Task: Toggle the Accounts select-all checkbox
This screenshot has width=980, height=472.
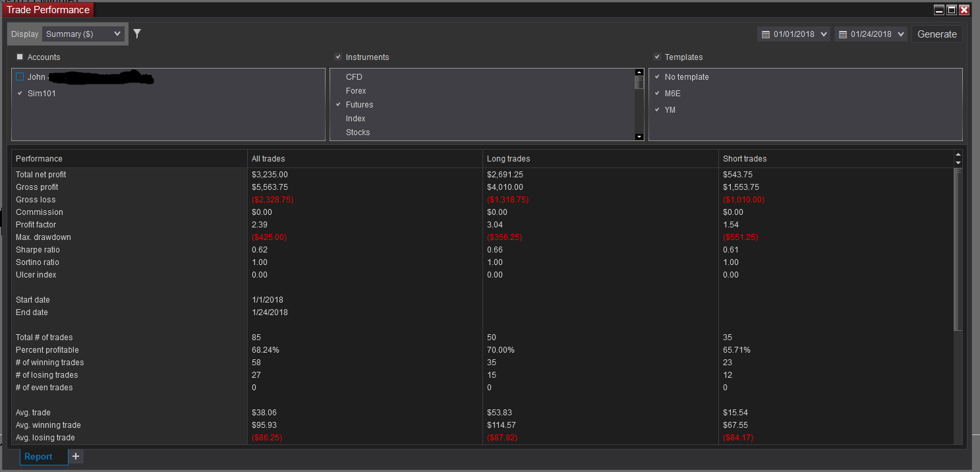Action: tap(20, 57)
